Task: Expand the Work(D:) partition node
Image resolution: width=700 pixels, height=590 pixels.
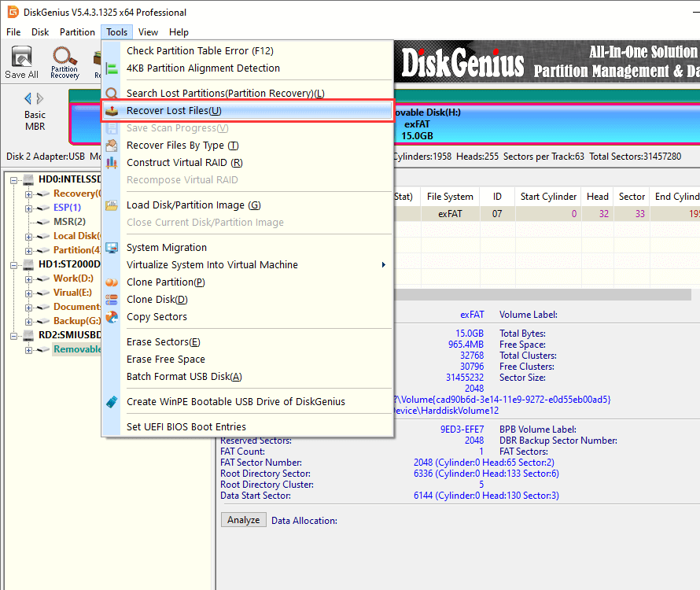Action: (29, 278)
